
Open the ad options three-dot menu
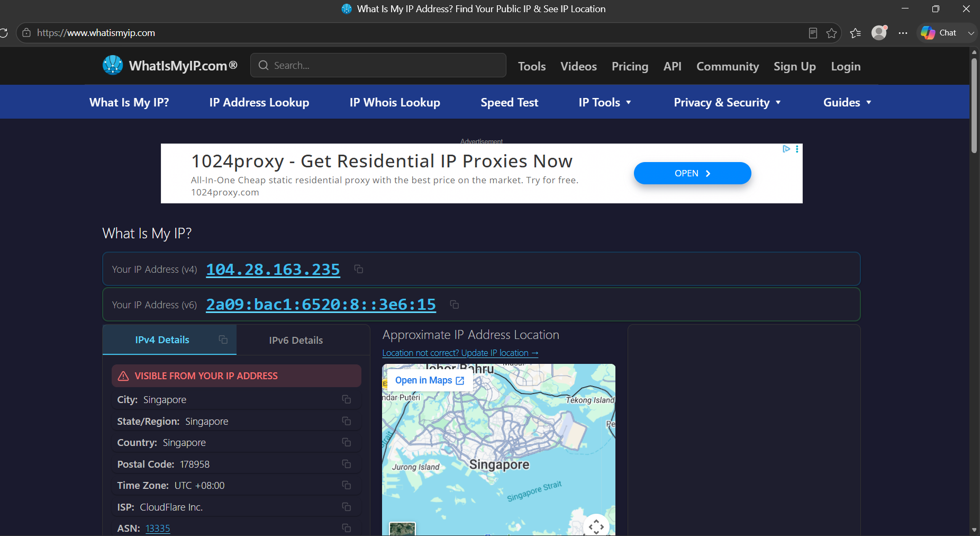pos(797,149)
